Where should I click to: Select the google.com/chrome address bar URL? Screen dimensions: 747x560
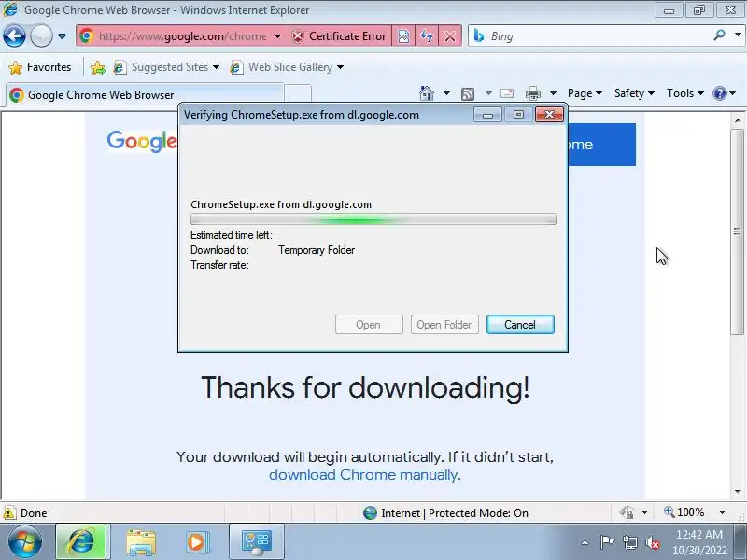click(182, 36)
